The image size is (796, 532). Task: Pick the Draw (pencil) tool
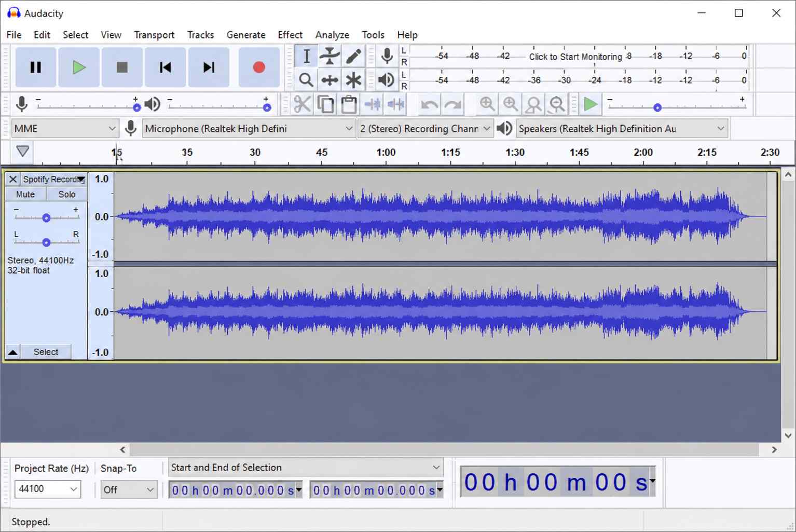click(x=353, y=56)
